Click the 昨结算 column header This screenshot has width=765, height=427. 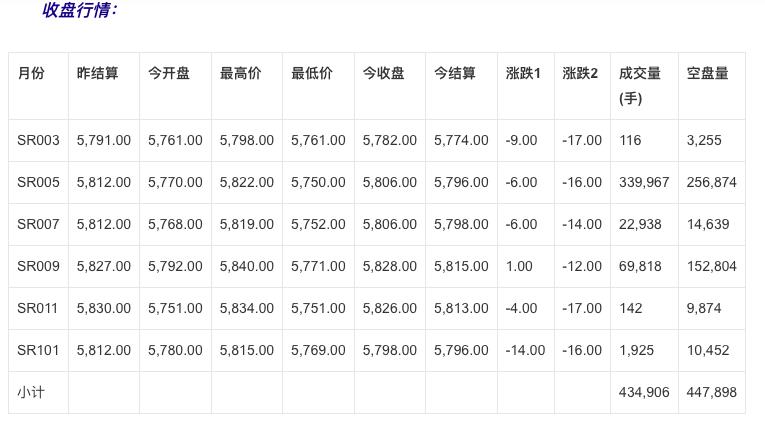[x=97, y=74]
